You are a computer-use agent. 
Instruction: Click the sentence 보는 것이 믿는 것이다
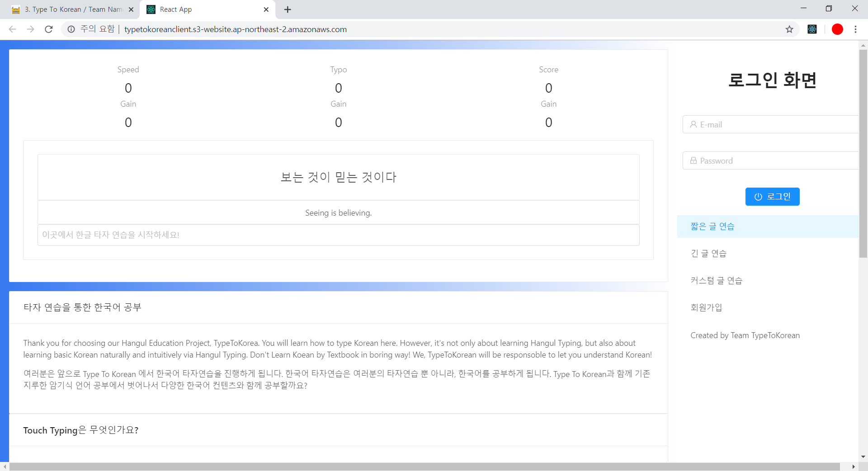(x=338, y=177)
